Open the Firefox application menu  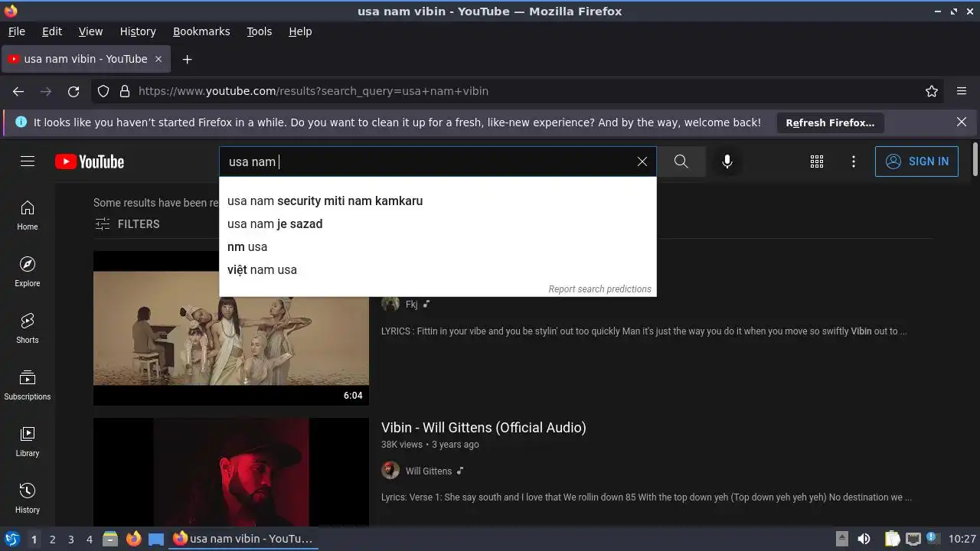(x=962, y=91)
